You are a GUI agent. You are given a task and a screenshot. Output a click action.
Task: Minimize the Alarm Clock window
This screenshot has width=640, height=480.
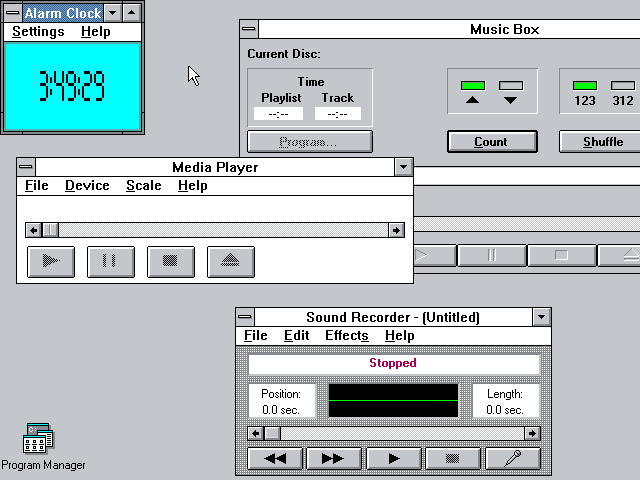(x=113, y=13)
